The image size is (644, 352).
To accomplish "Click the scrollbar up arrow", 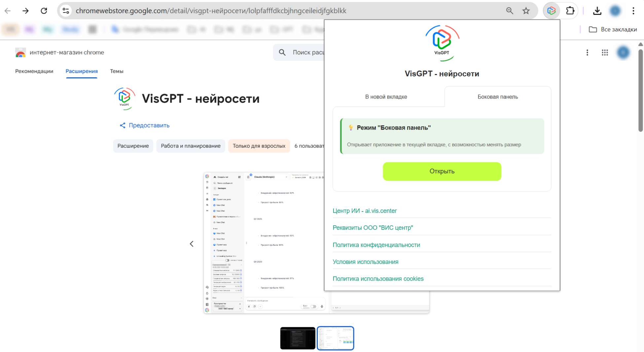I will coord(641,44).
